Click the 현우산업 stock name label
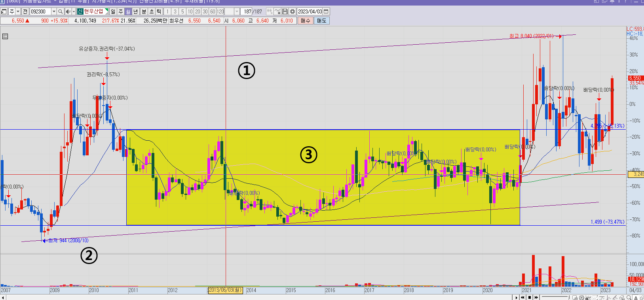 point(93,11)
